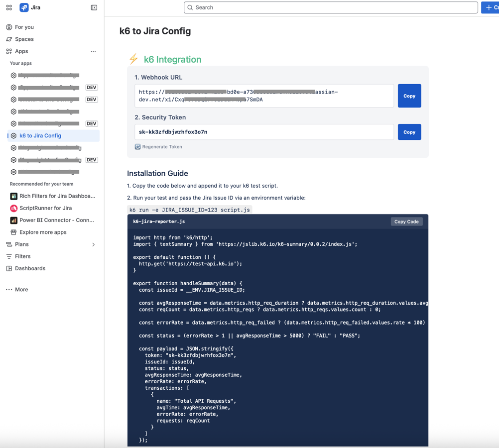Screen dimensions: 499x448
Task: Click the Explore more apps storefront icon
Action: (14, 232)
